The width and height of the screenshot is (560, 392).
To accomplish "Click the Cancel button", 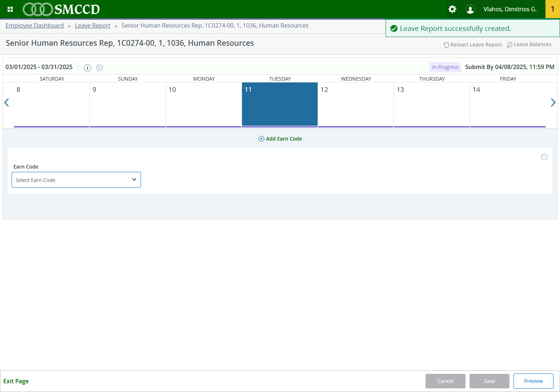I will coord(446,381).
